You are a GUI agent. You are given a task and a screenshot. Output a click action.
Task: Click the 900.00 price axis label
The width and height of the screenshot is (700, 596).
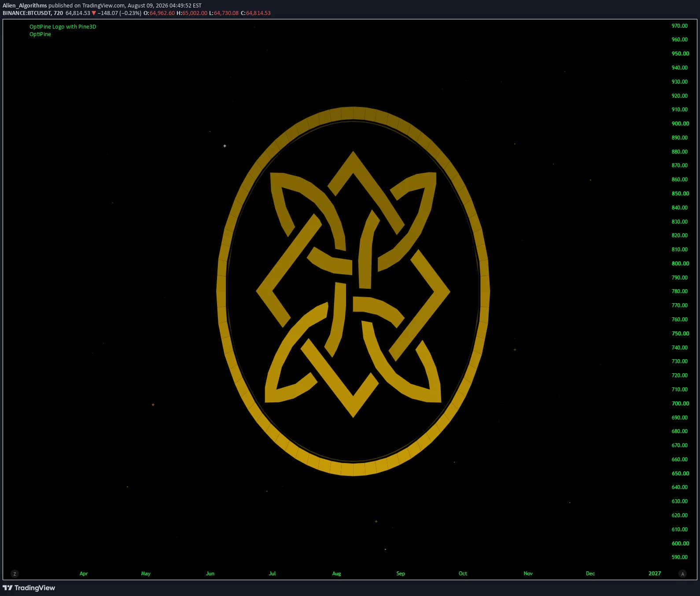680,124
